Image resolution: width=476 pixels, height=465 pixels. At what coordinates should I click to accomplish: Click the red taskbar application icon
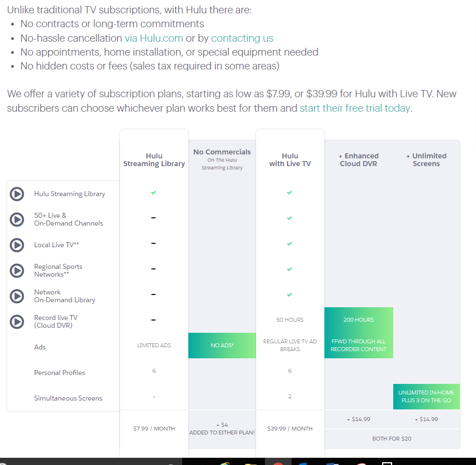[x=278, y=463]
